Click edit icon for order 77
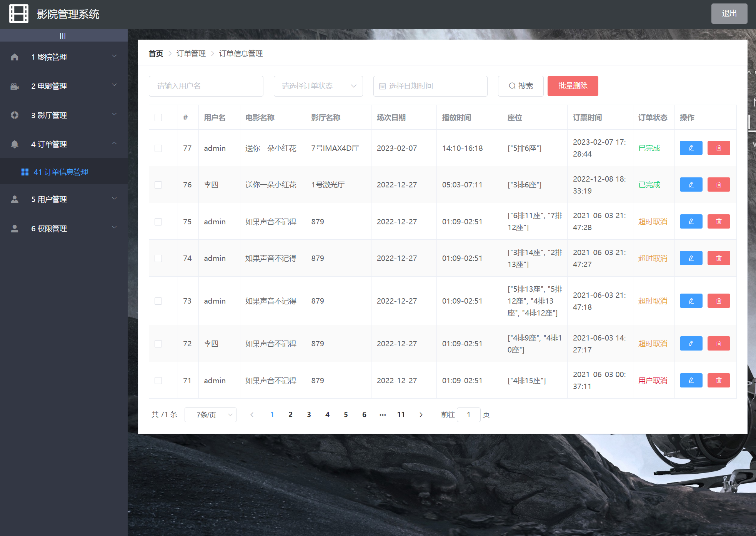This screenshot has height=536, width=756. 691,148
